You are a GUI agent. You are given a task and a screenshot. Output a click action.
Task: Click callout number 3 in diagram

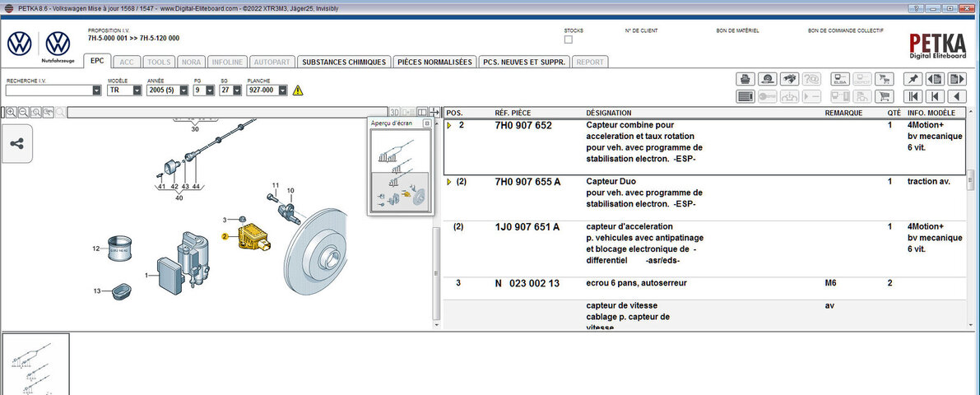click(225, 220)
